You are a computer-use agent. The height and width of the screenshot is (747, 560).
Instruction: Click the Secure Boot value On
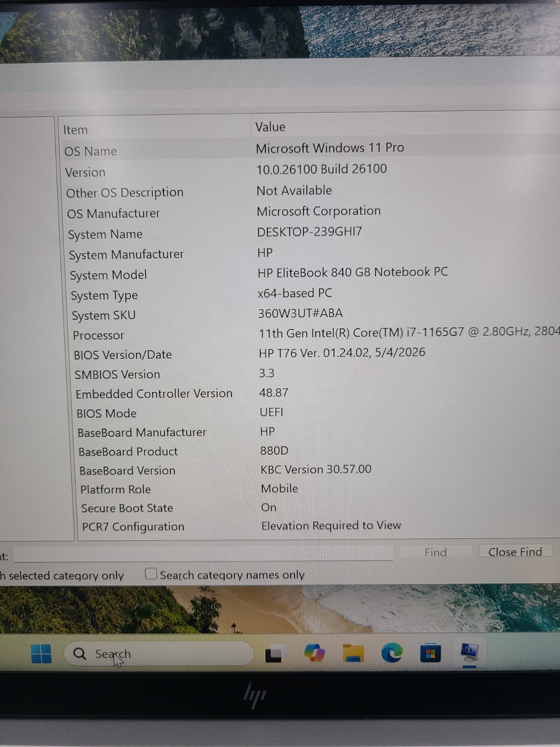[268, 507]
